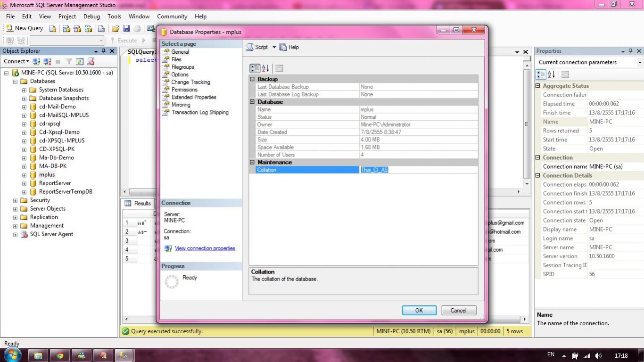The image size is (644, 362).
Task: Switch property grid to Categorized view
Action: (255, 68)
